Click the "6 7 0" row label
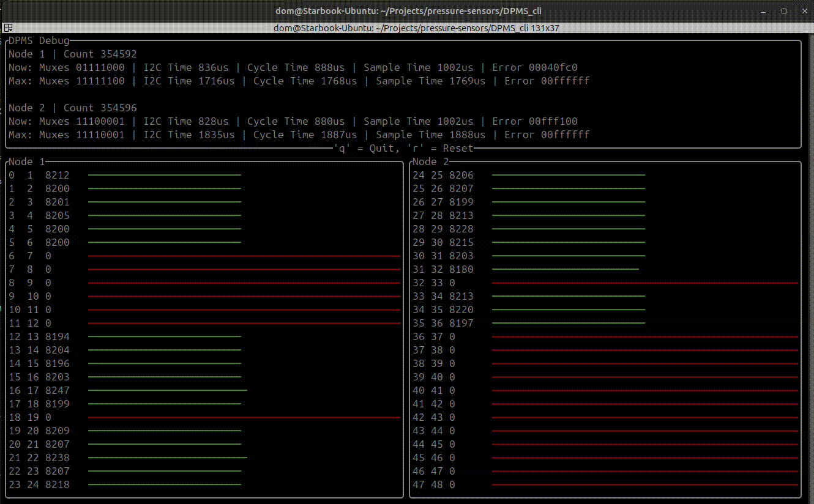Image resolution: width=814 pixels, height=504 pixels. pyautogui.click(x=30, y=256)
